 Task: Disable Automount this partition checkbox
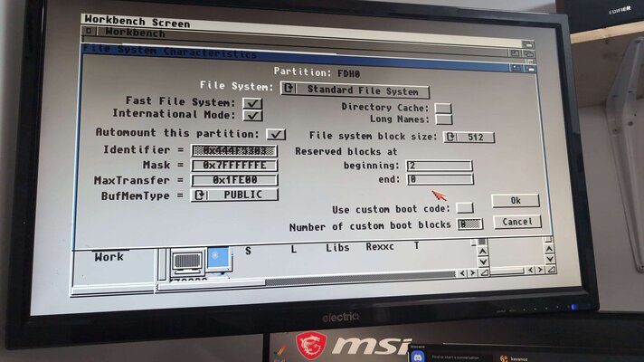pos(276,134)
